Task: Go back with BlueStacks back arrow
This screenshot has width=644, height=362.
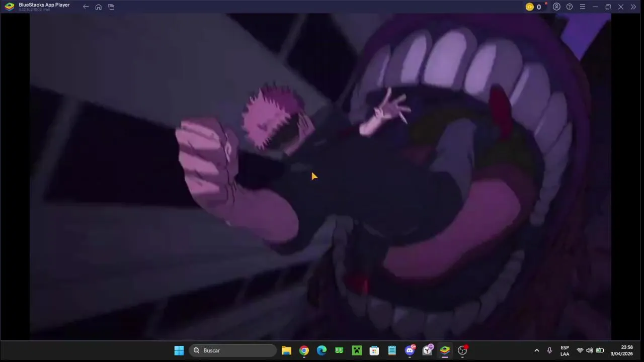Action: (x=86, y=7)
